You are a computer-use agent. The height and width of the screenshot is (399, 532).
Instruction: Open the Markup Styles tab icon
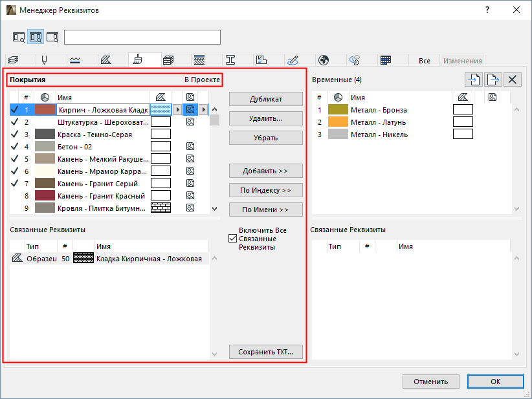coord(293,60)
